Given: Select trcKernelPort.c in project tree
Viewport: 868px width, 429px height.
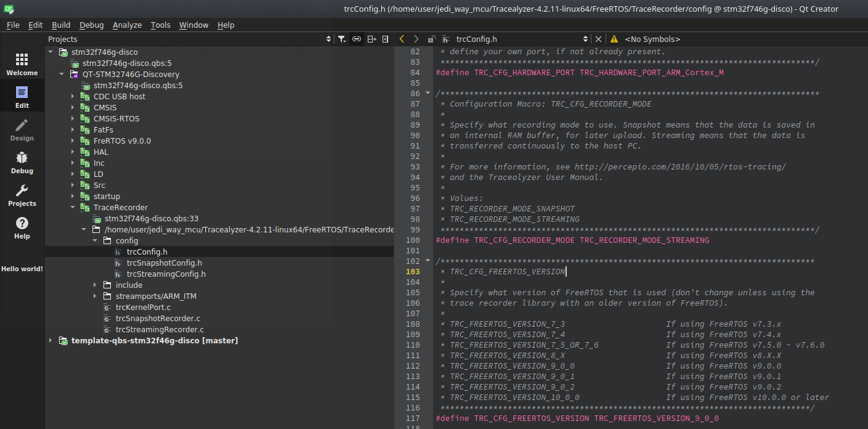Looking at the screenshot, I should tap(143, 308).
